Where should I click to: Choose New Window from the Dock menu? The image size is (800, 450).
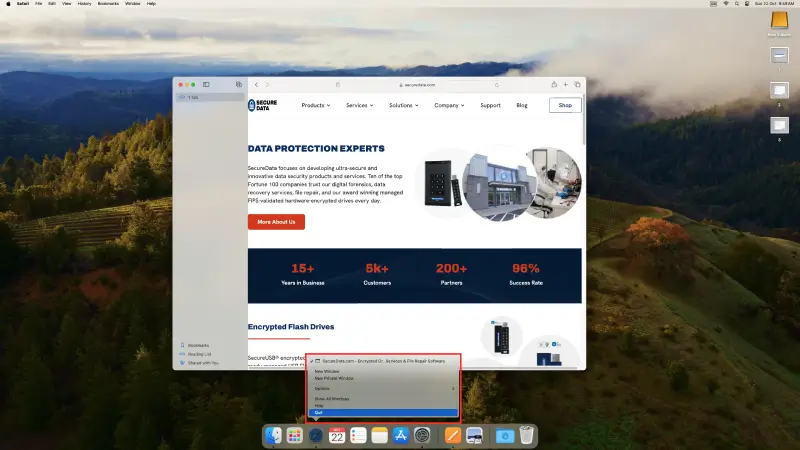(x=383, y=371)
